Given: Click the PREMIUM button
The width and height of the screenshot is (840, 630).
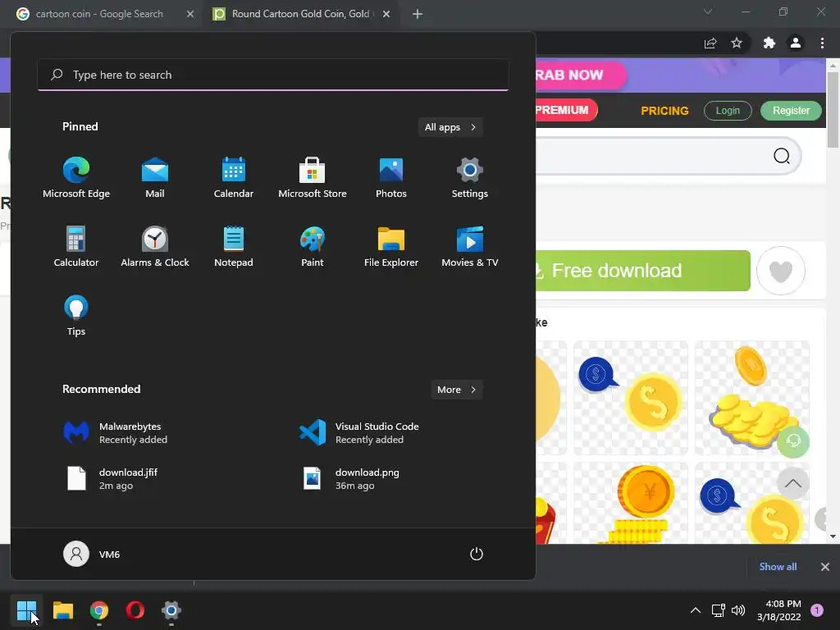Looking at the screenshot, I should (x=566, y=110).
